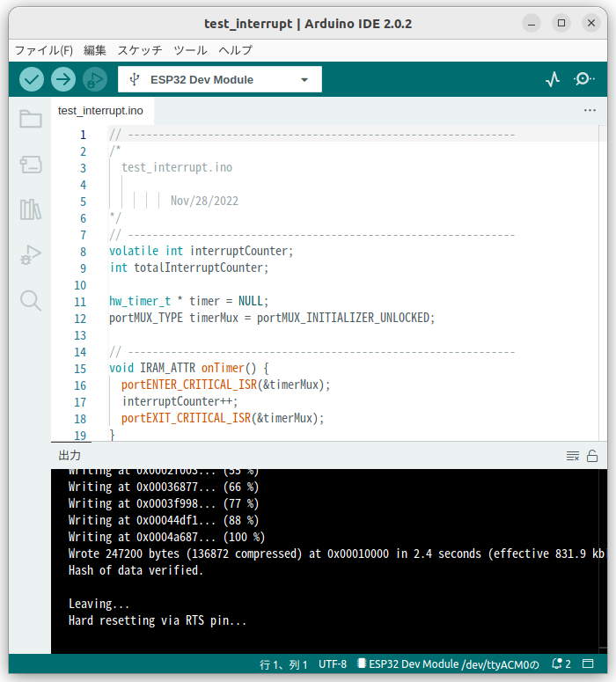This screenshot has width=616, height=682.
Task: Open the ツール menu
Action: 191,50
